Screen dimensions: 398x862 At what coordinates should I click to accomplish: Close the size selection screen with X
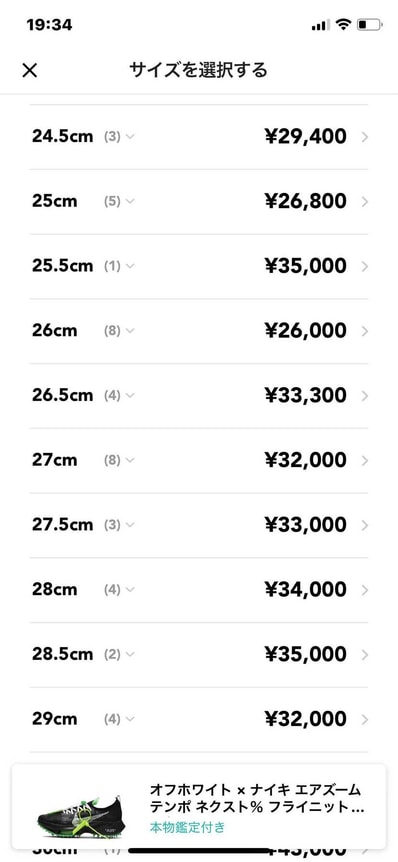pos(30,70)
